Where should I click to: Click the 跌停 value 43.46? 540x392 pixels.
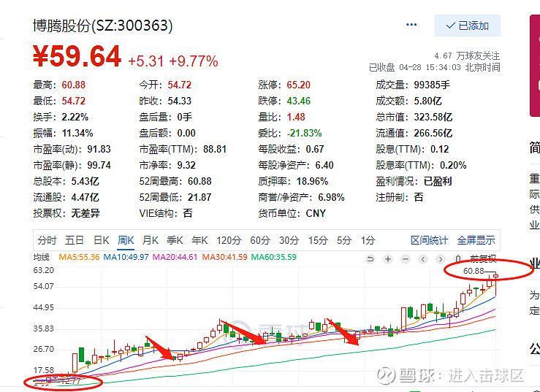299,101
